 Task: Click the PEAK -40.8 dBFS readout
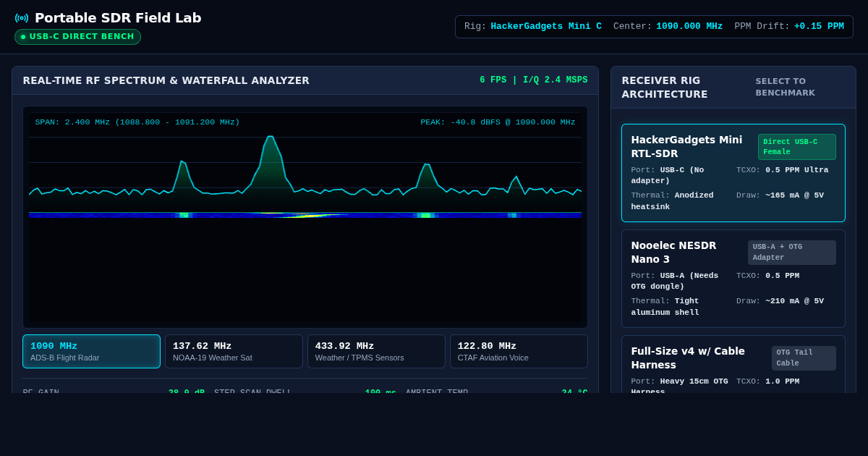tap(498, 122)
